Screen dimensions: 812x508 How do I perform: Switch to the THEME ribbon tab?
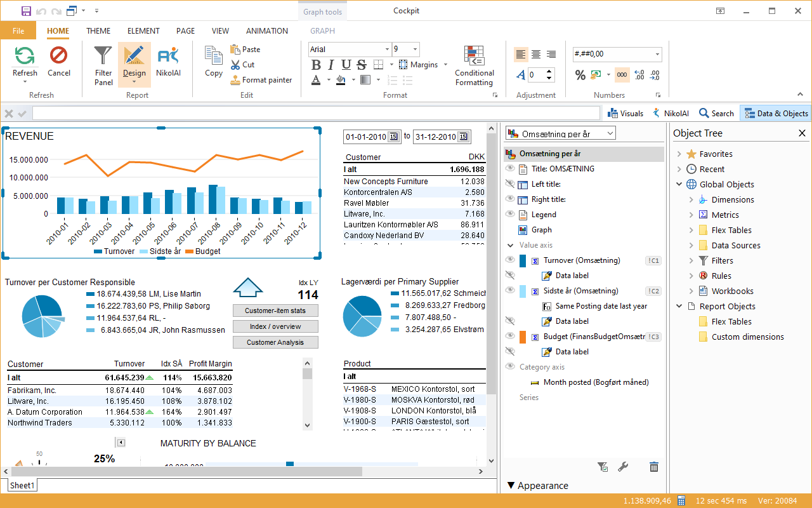(98, 30)
